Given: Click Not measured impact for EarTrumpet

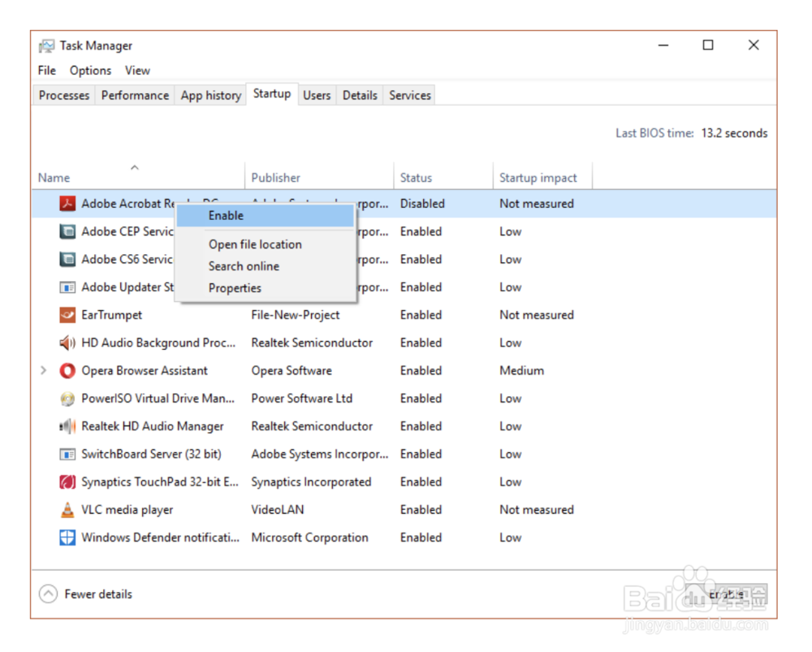Looking at the screenshot, I should [x=537, y=315].
